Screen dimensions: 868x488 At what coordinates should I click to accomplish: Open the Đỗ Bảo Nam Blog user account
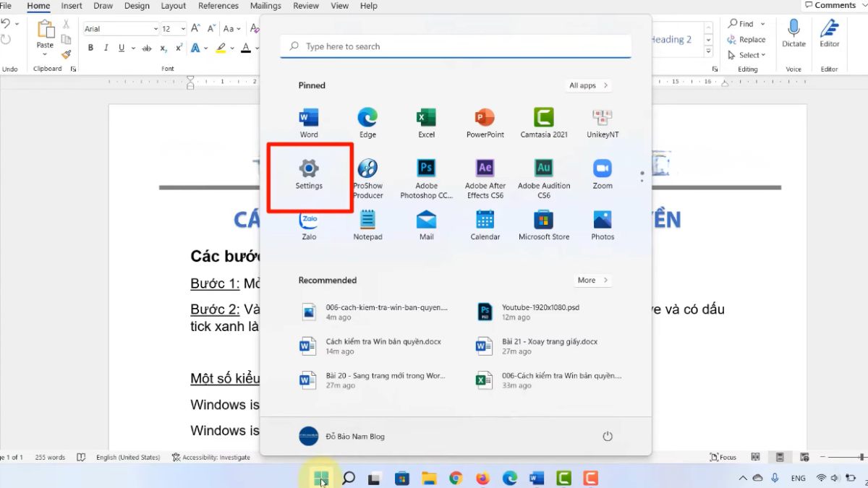click(x=341, y=436)
